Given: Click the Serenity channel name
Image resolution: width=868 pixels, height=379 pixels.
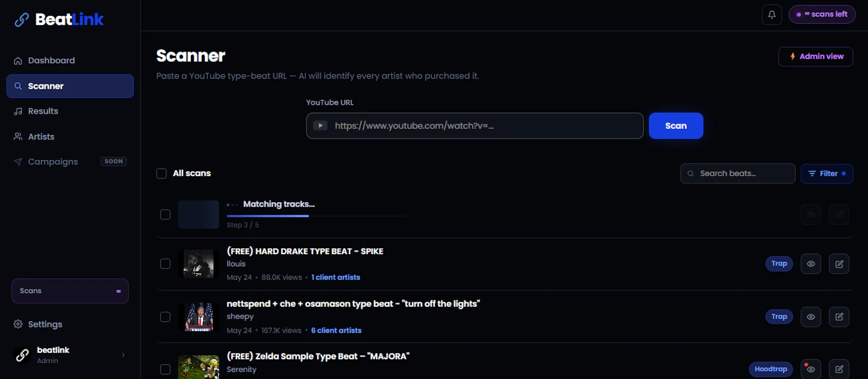Looking at the screenshot, I should click(x=241, y=370).
